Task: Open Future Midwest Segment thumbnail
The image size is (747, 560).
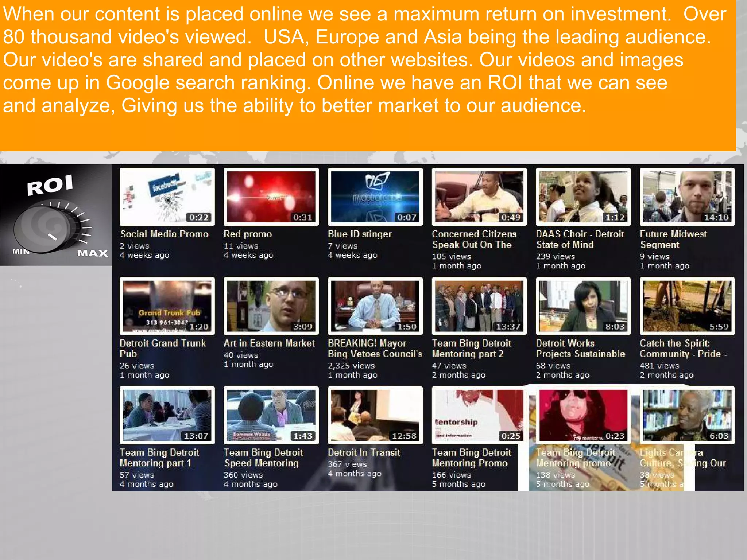Action: pyautogui.click(x=687, y=197)
